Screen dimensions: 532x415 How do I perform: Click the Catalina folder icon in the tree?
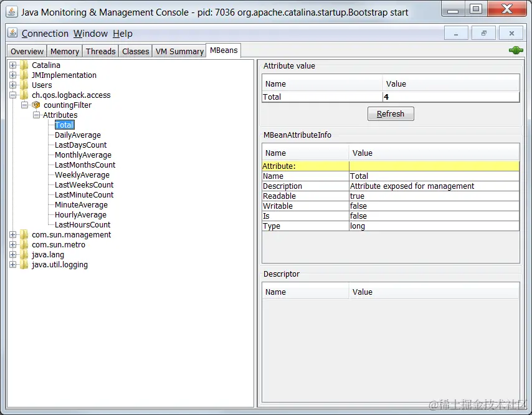pos(23,65)
